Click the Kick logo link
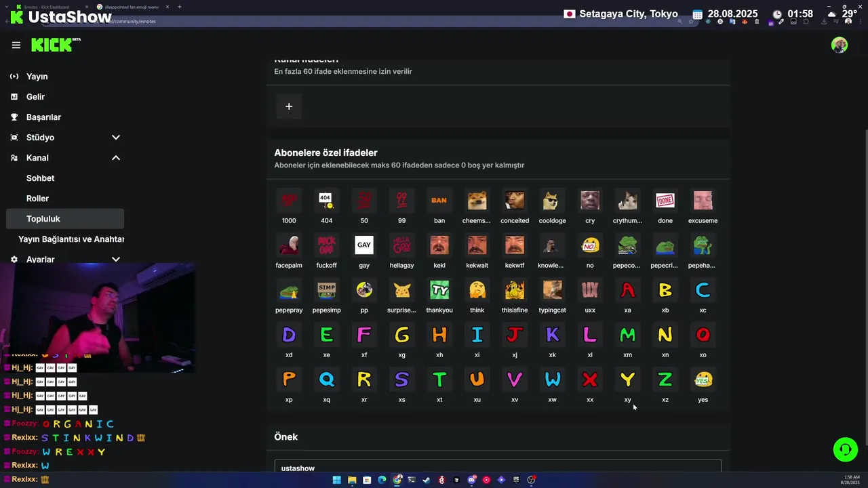Image resolution: width=868 pixels, height=488 pixels. 56,45
